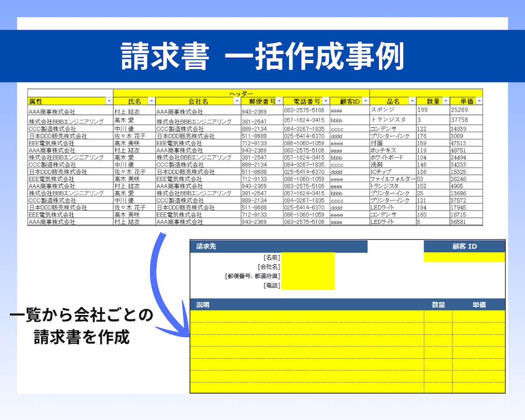
Task: Open the 電話番号 column filter dropdown
Action: click(326, 101)
